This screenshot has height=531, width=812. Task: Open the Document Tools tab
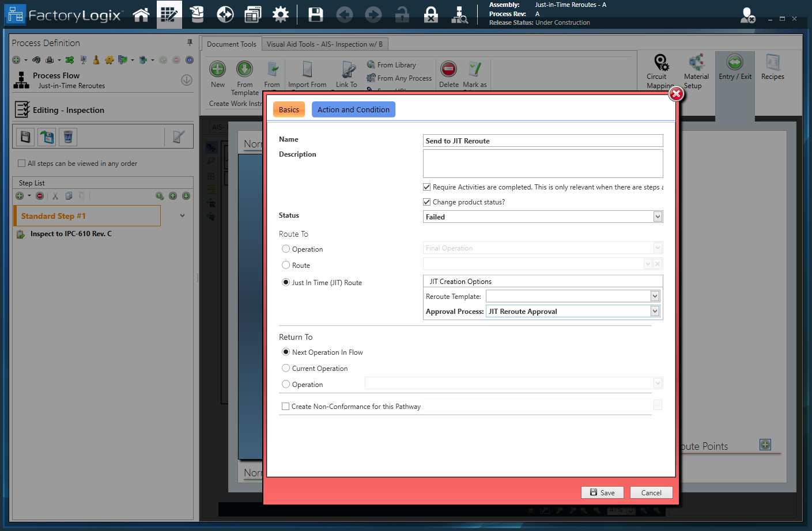(x=232, y=44)
